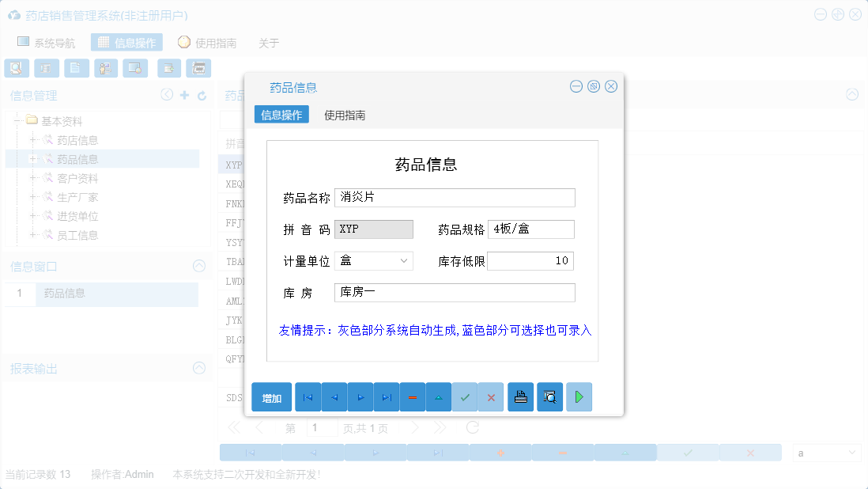Image resolution: width=868 pixels, height=489 pixels.
Task: Open print preview in the drug info dialog
Action: tap(549, 396)
